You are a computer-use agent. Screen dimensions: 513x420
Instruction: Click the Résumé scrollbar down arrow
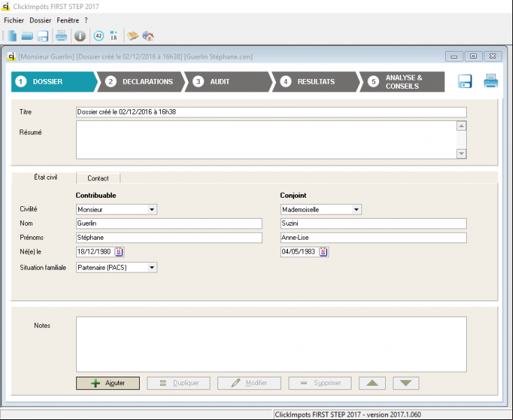pyautogui.click(x=461, y=154)
